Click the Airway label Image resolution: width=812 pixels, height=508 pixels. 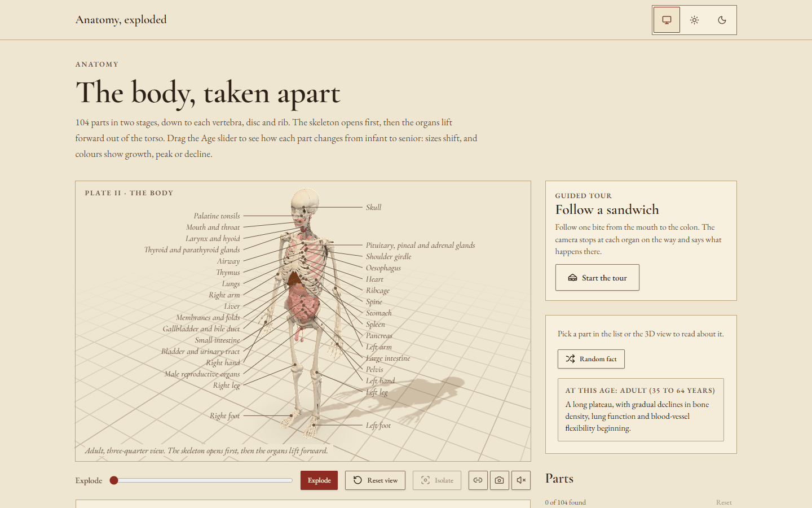pyautogui.click(x=228, y=261)
